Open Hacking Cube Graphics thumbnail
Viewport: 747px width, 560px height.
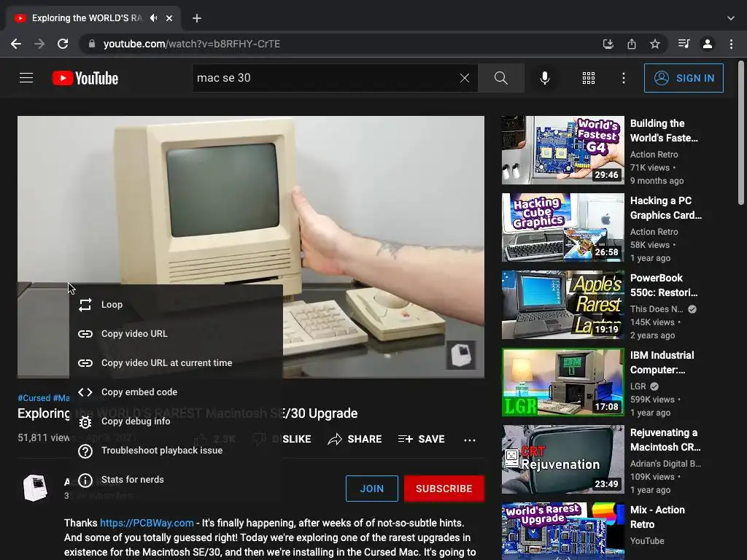tap(562, 227)
